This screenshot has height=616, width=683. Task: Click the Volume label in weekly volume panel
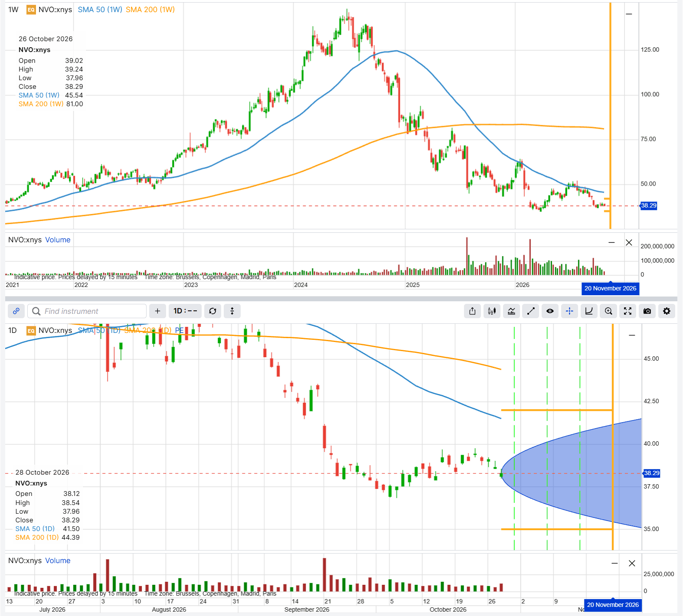point(58,240)
